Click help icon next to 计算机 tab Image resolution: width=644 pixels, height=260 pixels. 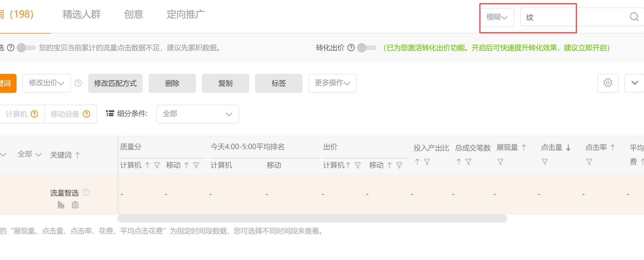35,114
